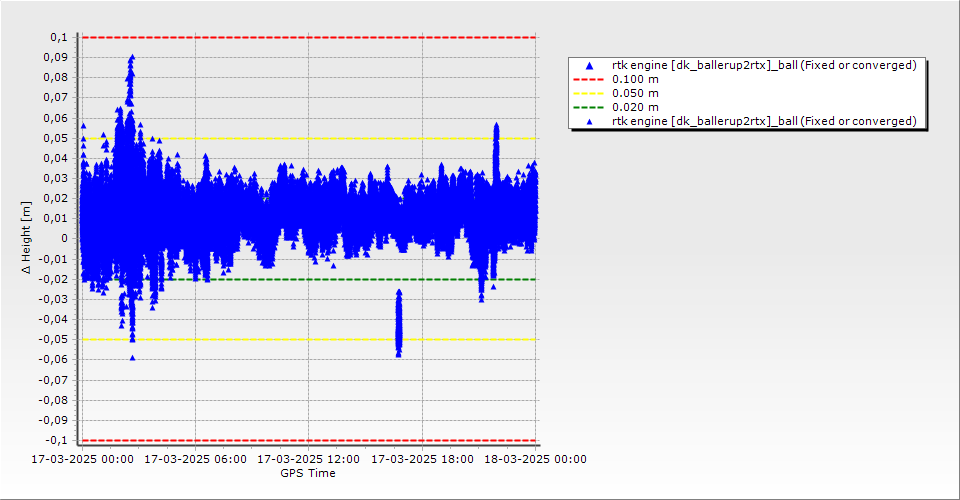The image size is (960, 500).
Task: Click the '-0,02' height axis tick label
Action: [54, 279]
